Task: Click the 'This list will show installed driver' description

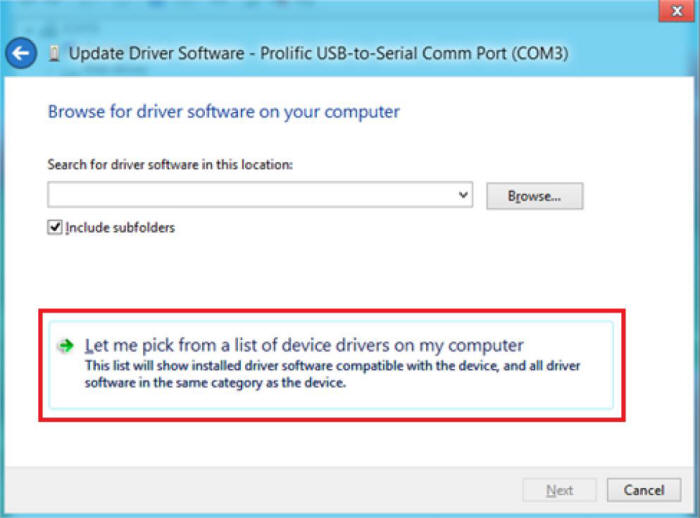Action: [x=332, y=374]
